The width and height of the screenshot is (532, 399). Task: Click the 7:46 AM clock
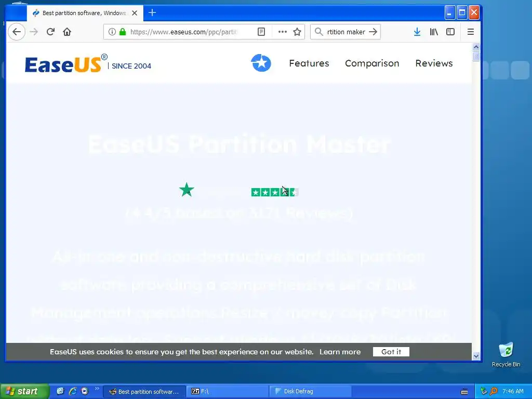click(x=513, y=391)
